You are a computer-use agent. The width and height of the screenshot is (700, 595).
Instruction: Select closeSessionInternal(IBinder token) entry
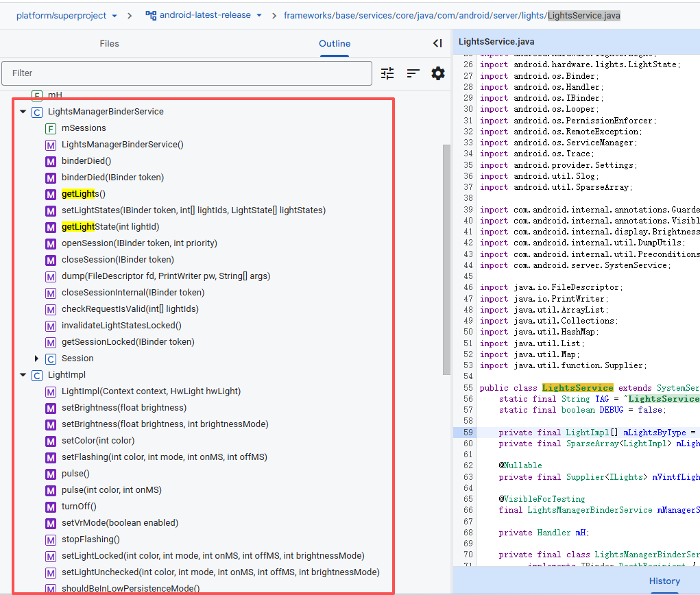133,293
